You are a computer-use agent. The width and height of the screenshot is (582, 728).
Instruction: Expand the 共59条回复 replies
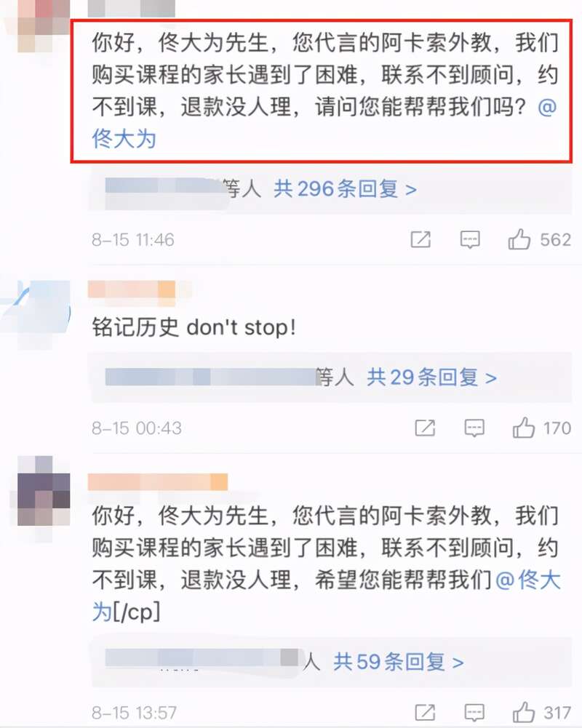(x=399, y=662)
